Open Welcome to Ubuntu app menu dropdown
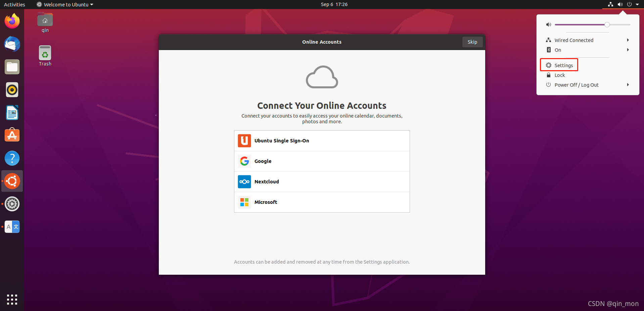 pyautogui.click(x=65, y=4)
